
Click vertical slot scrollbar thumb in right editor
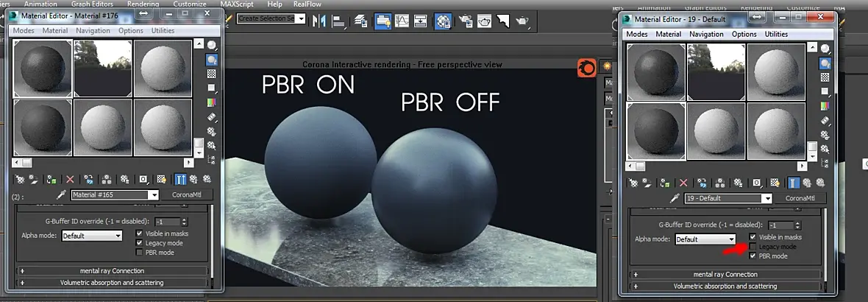point(811,147)
